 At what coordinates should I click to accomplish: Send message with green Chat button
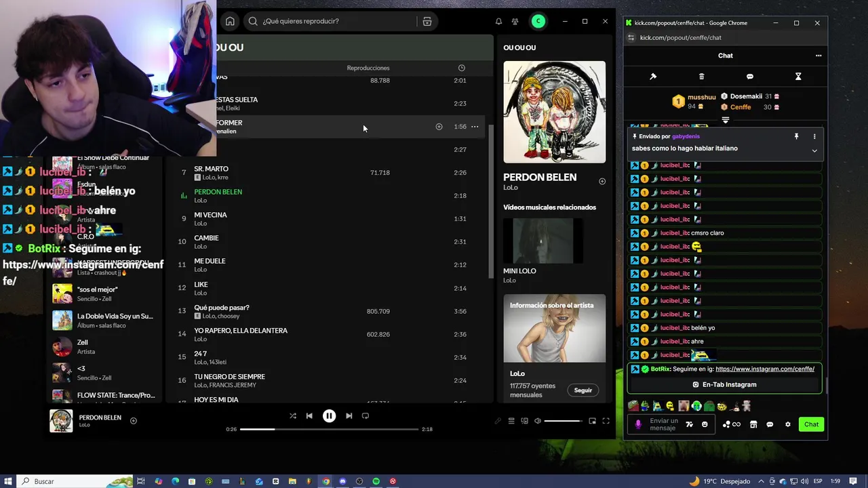pyautogui.click(x=811, y=424)
